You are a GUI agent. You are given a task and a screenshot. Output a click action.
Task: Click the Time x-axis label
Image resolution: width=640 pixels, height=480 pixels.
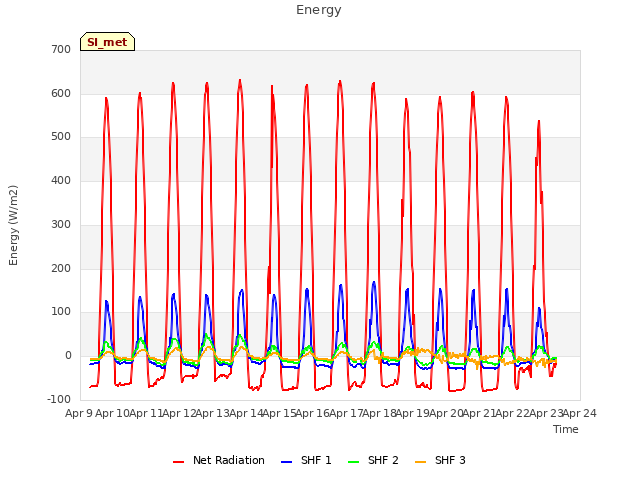click(x=566, y=429)
